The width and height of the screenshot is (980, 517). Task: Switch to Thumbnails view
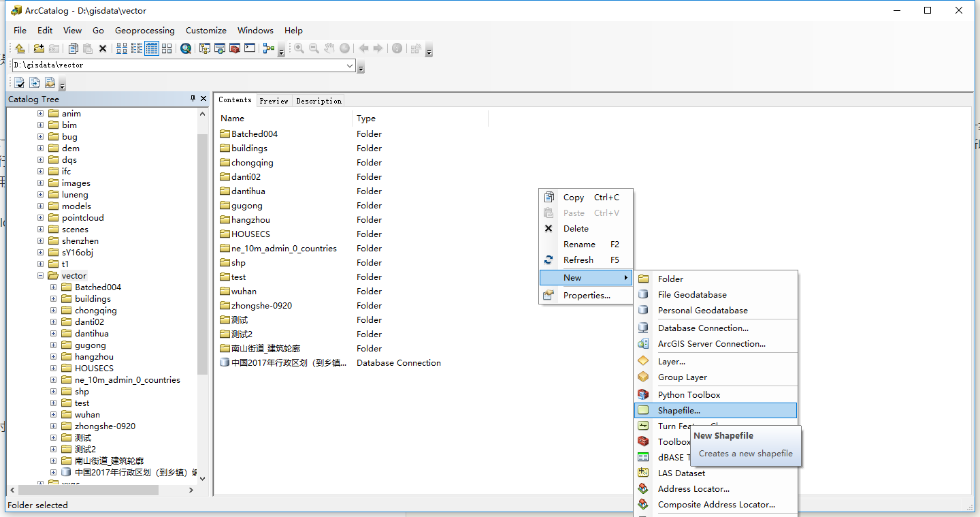tap(167, 48)
